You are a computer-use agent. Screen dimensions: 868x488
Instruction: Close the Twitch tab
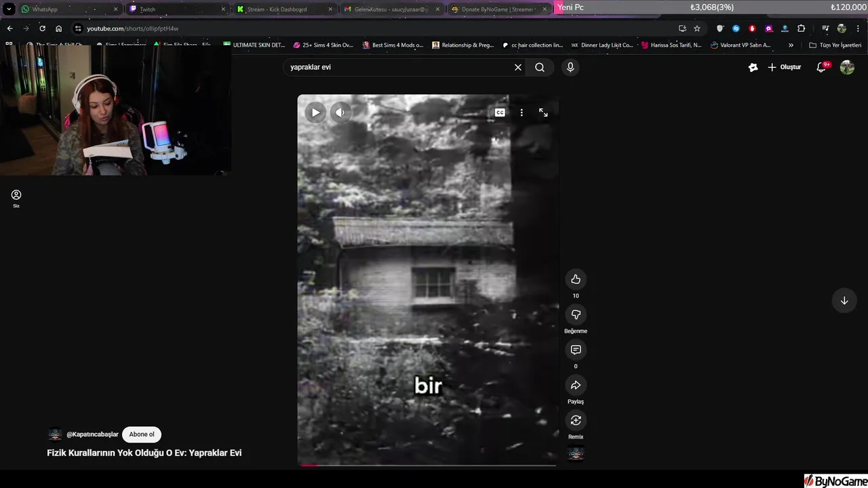tap(223, 9)
